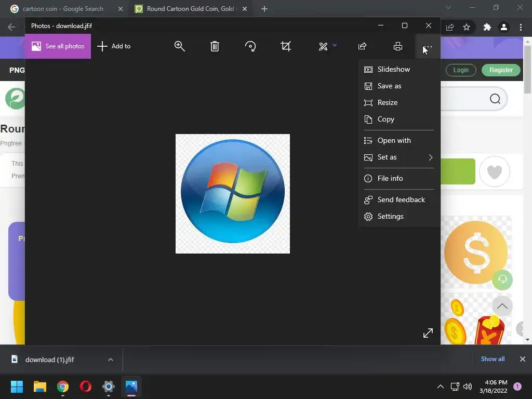Open the Edit and Create scissors icon
532x399 pixels.
tap(323, 46)
